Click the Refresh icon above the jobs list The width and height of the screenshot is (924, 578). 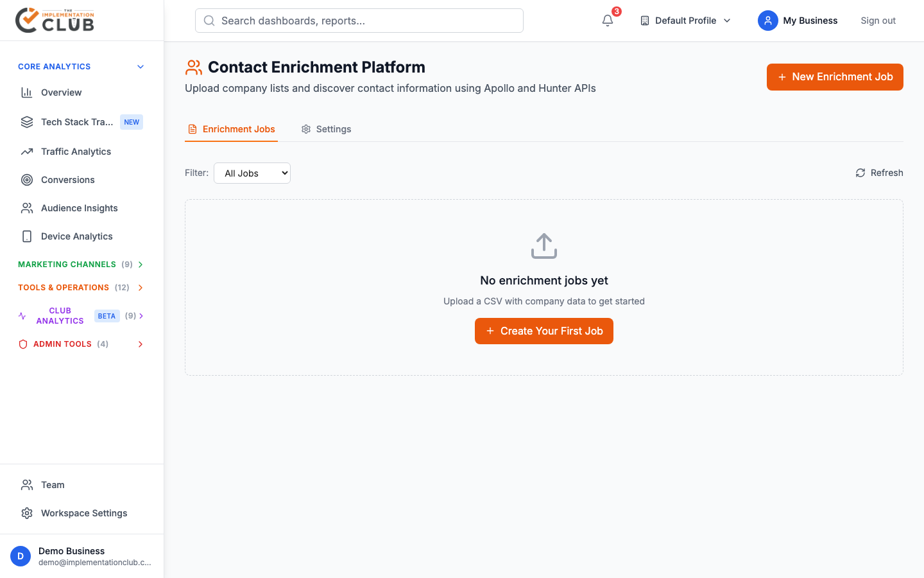pos(860,173)
